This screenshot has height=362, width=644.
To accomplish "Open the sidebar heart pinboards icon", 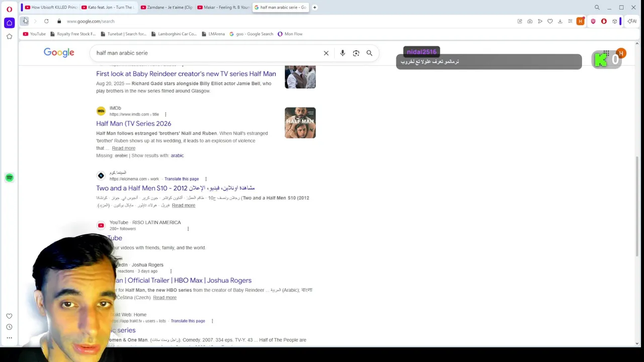I will [9, 316].
